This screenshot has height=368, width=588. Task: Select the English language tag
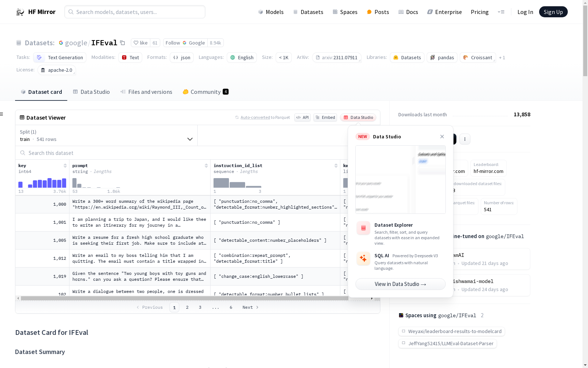tap(242, 57)
